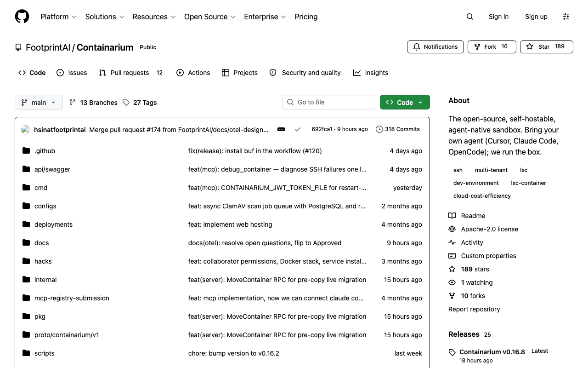This screenshot has height=368, width=588.
Task: Click the hacks folder icon
Action: point(26,261)
